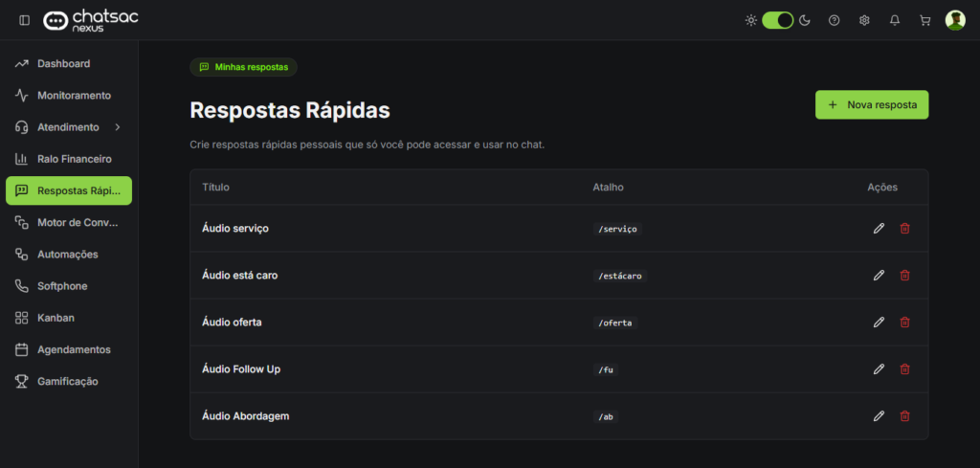This screenshot has height=468, width=980.
Task: Open the help question mark icon
Action: 834,20
